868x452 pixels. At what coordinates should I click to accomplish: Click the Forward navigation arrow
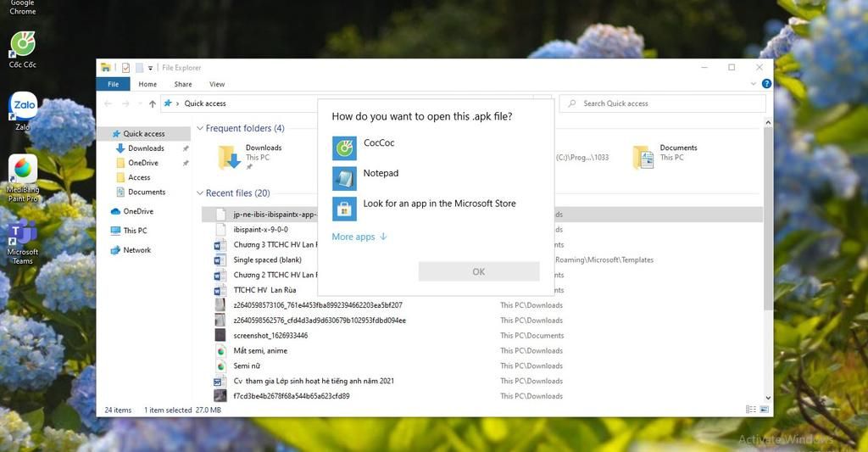tap(125, 103)
